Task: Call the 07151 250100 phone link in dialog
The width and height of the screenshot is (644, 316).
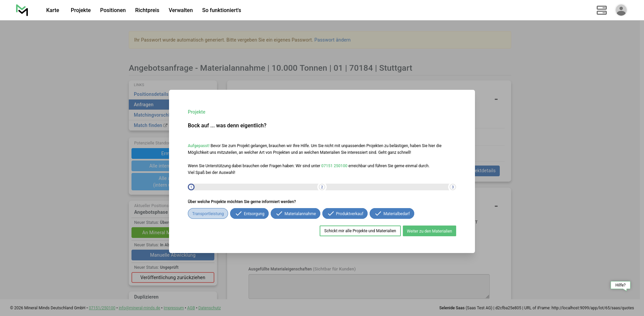Action: (334, 166)
